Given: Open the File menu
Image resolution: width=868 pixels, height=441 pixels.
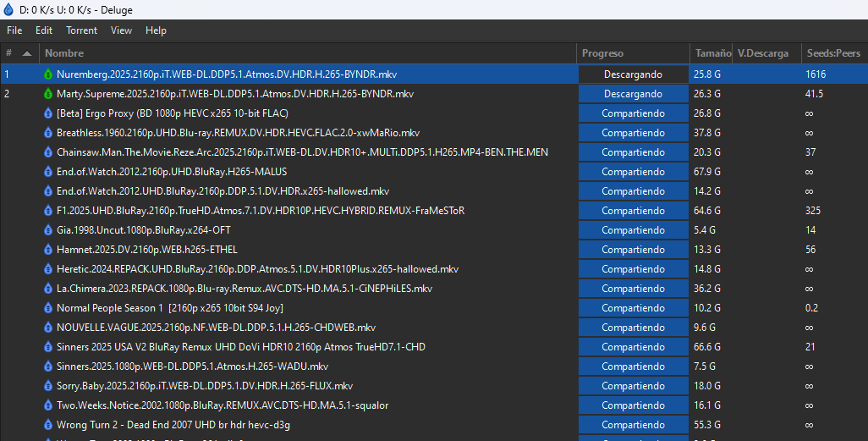Looking at the screenshot, I should [14, 30].
